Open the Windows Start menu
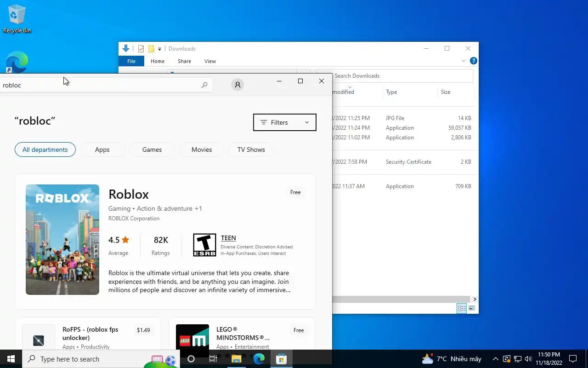 click(x=11, y=359)
